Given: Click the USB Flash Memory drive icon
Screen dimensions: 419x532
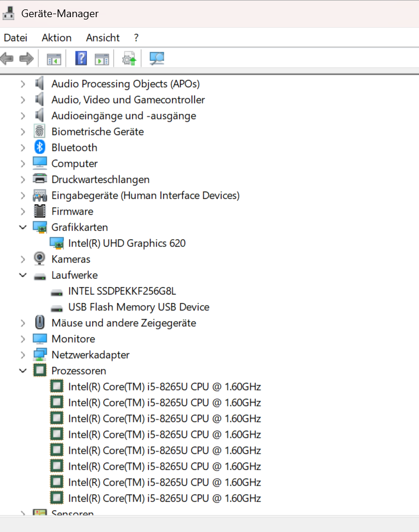Looking at the screenshot, I should coord(57,309).
